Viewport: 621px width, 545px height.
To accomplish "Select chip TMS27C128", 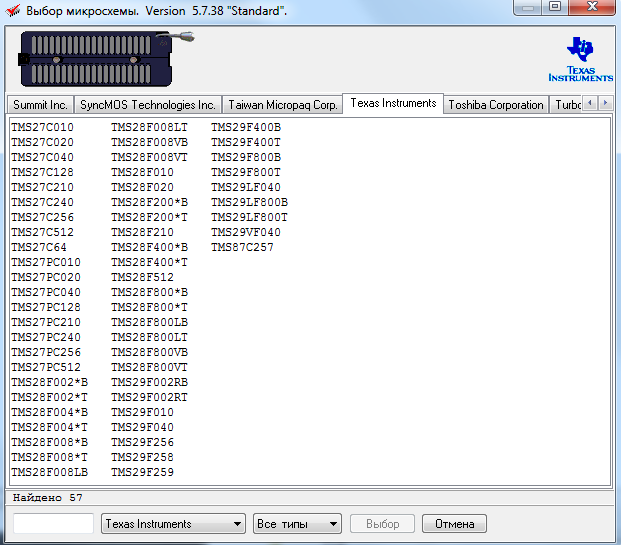I will [x=42, y=172].
